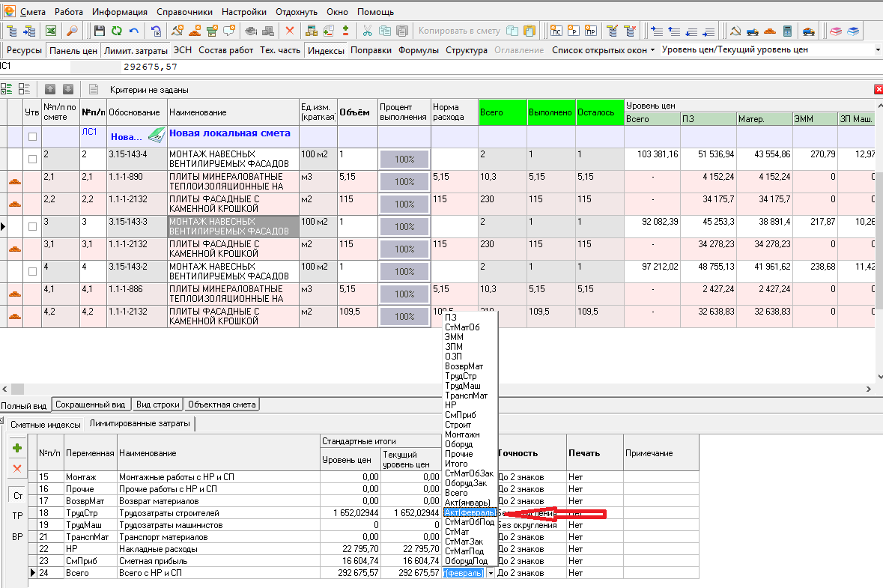This screenshot has width=883, height=588.
Task: Click the Лимит. затраты button
Action: point(136,50)
